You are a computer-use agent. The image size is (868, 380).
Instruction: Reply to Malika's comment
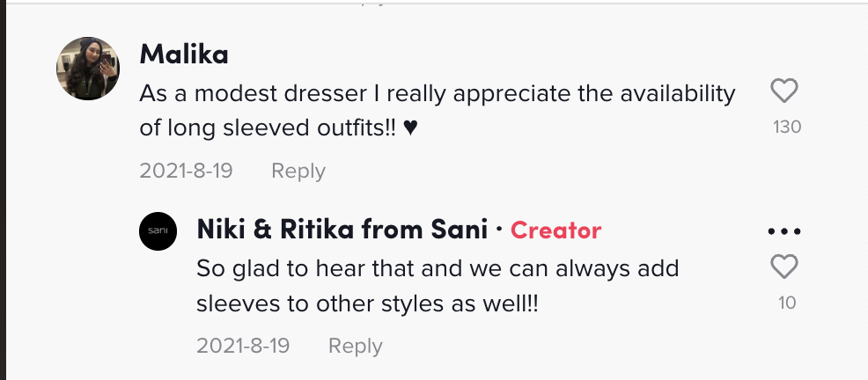pos(298,171)
